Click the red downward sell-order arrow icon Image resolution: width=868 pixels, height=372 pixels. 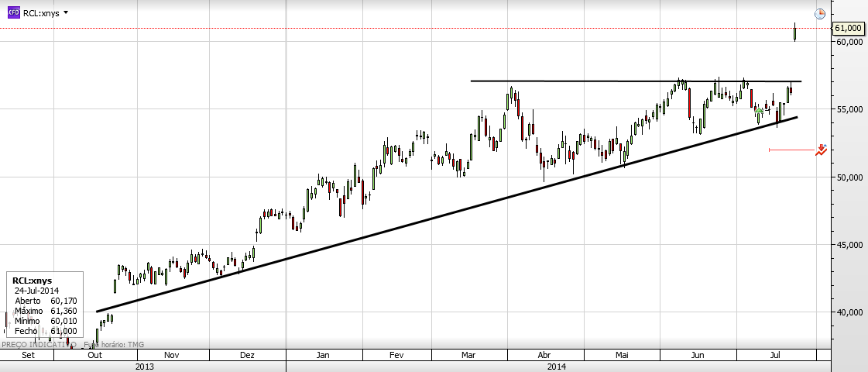tap(821, 150)
